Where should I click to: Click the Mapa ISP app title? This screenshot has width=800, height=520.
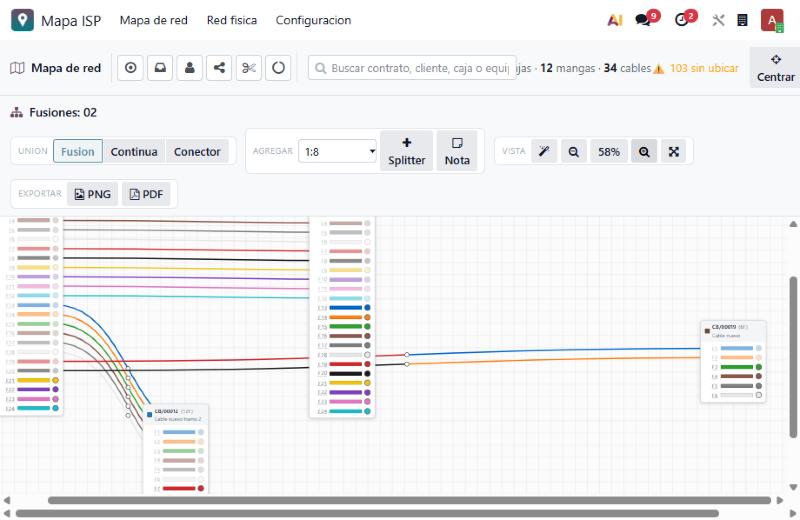pos(71,21)
